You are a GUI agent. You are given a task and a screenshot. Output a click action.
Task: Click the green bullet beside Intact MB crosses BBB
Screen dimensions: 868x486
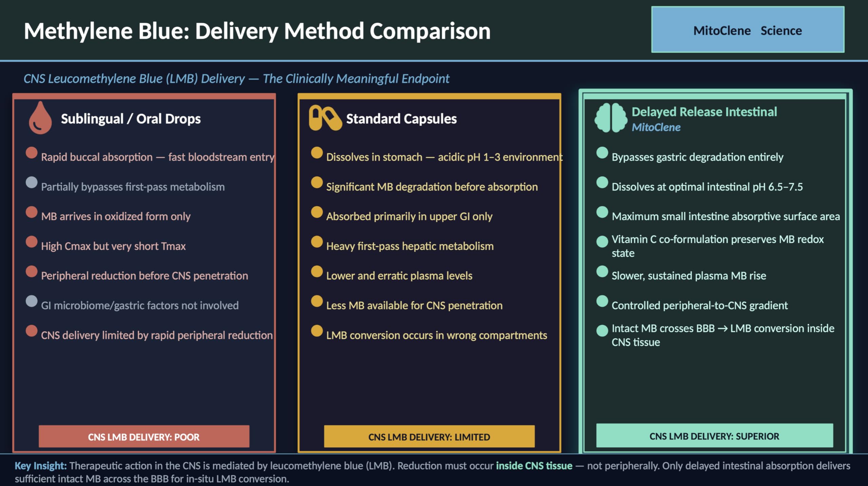pyautogui.click(x=602, y=331)
